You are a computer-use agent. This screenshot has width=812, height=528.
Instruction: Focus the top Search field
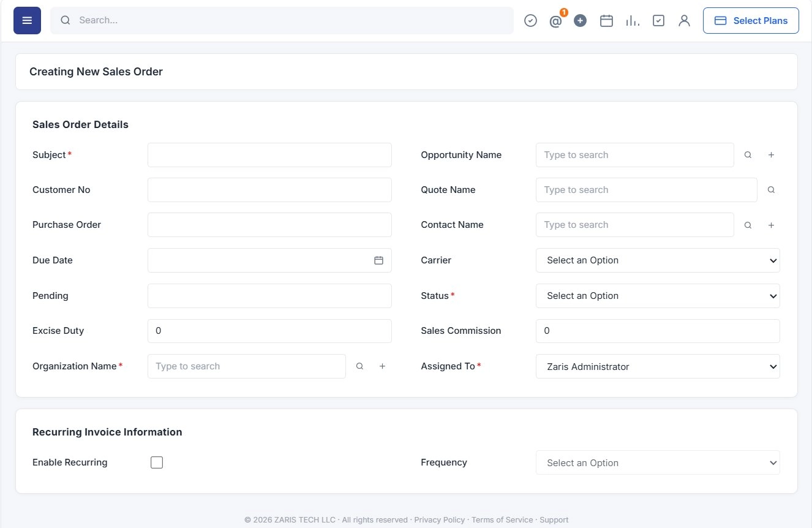pos(282,20)
